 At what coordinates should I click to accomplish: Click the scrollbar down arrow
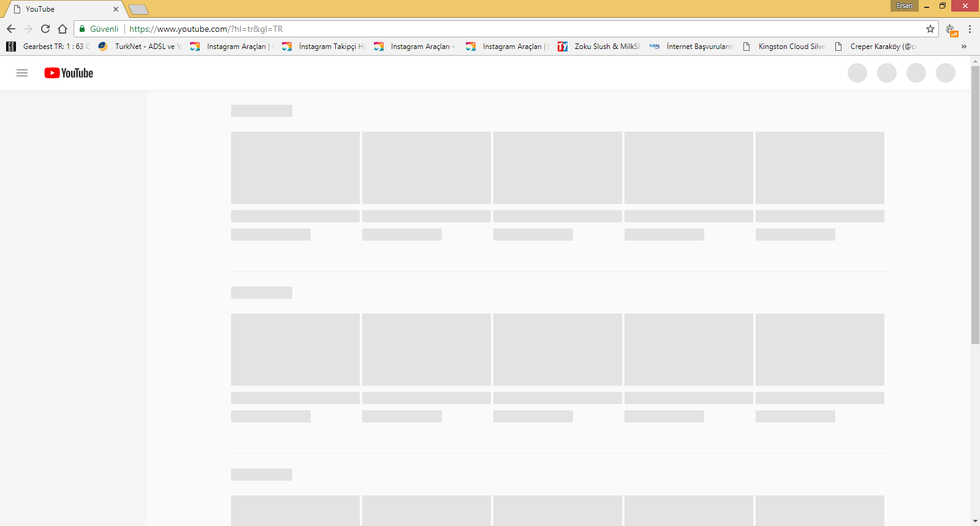975,521
